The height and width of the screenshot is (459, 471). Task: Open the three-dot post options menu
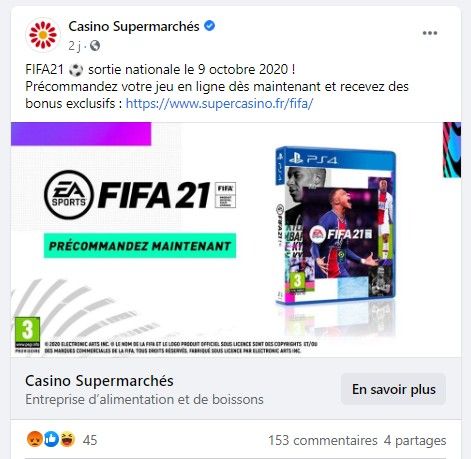pyautogui.click(x=430, y=33)
